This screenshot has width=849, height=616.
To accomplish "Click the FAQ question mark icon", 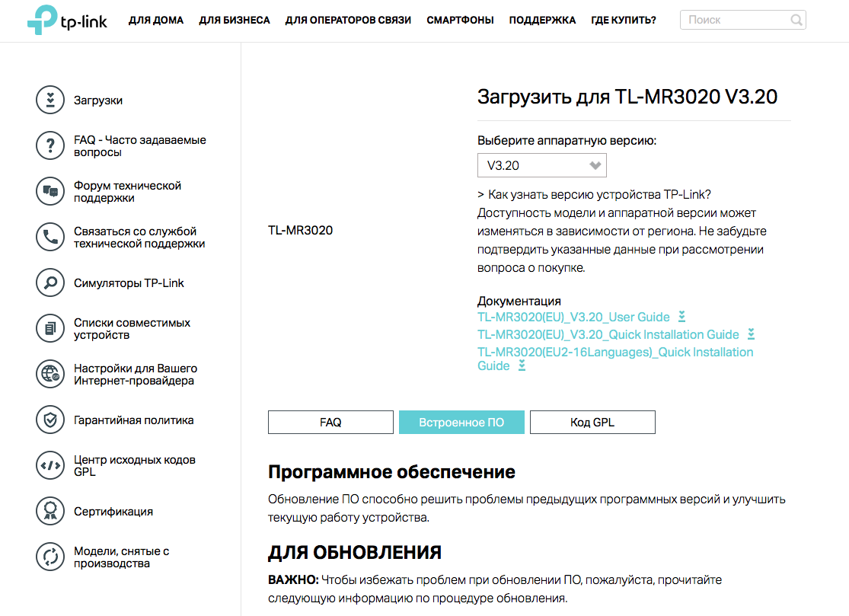I will pos(50,145).
